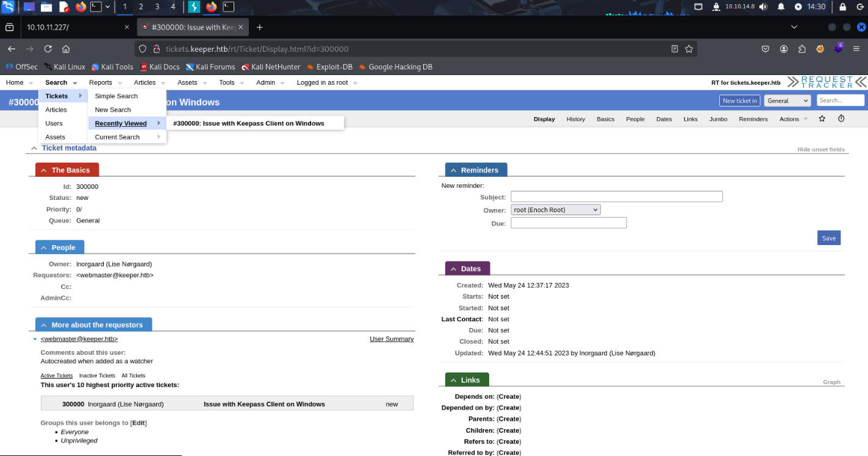
Task: Open the Kali applications menu icon
Action: click(x=9, y=7)
